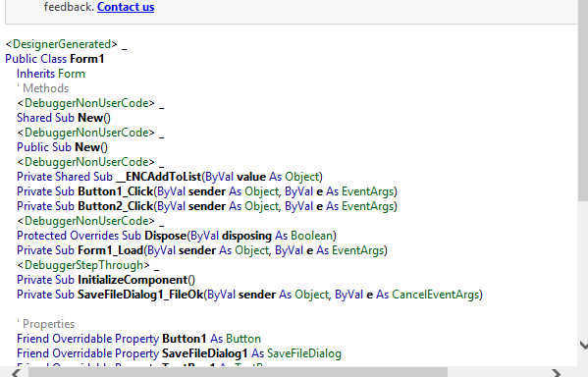The width and height of the screenshot is (588, 377).
Task: Click the CancelEventArgs type
Action: pos(436,295)
